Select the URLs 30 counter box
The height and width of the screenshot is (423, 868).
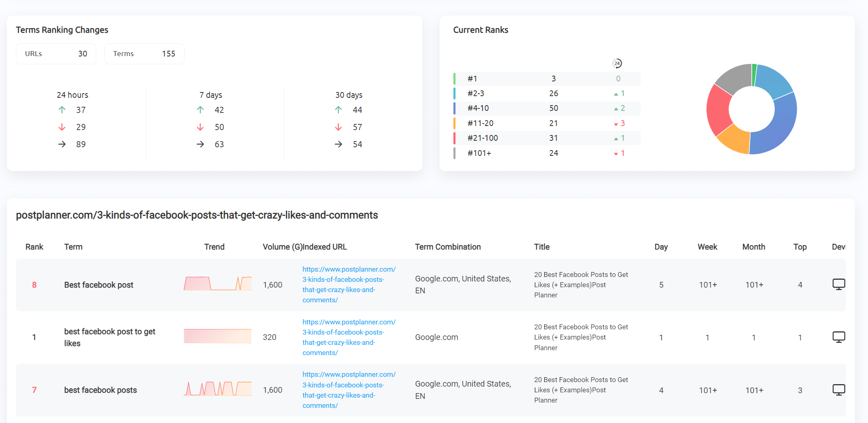coord(56,54)
